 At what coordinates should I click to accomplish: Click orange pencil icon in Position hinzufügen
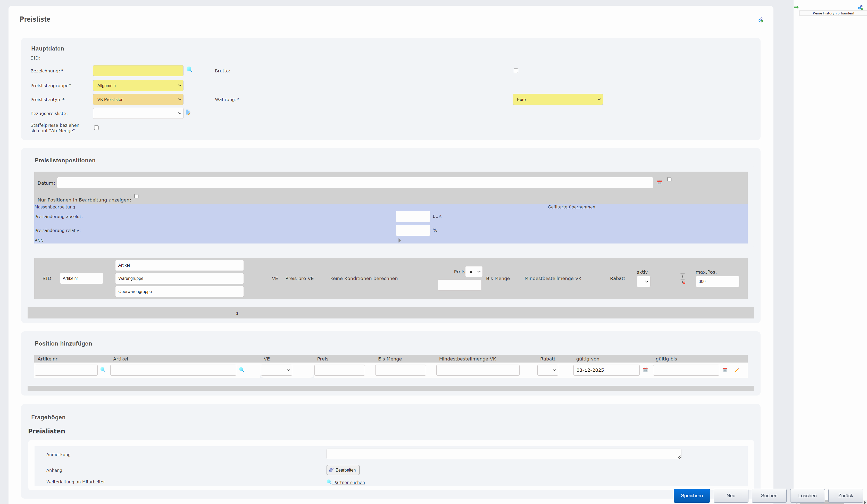(737, 370)
